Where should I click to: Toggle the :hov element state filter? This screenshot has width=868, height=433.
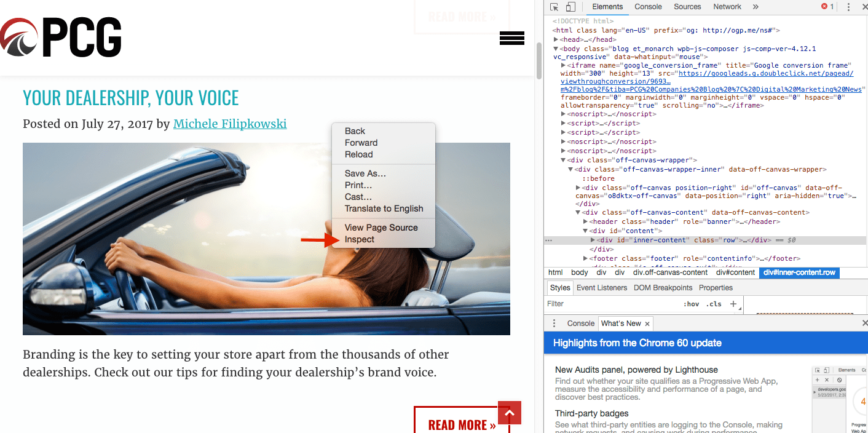692,303
